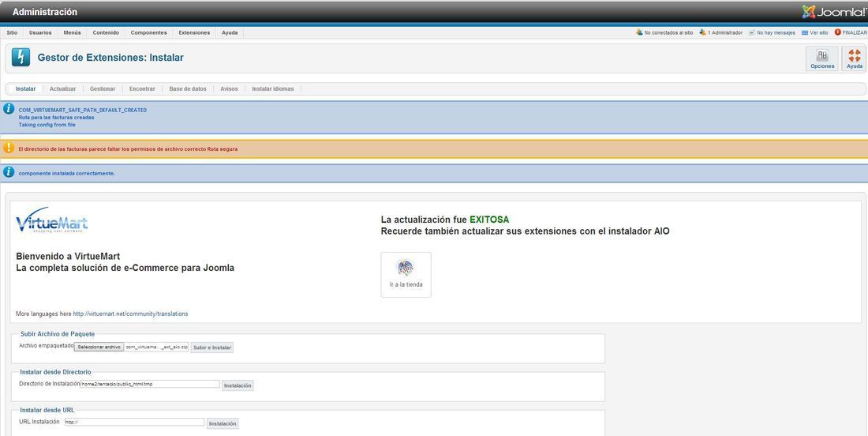The width and height of the screenshot is (868, 436).
Task: Click 'Seleccionar archivo' file chooser button
Action: [99, 347]
